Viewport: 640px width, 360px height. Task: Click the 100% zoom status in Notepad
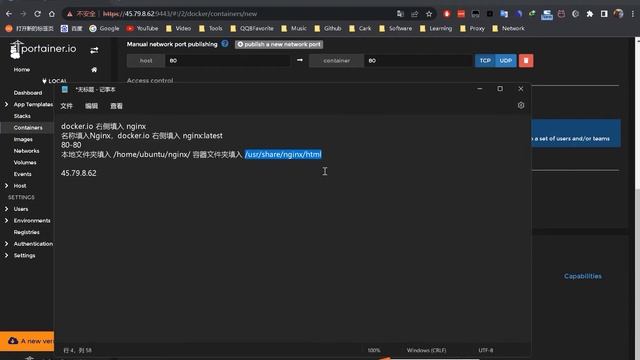point(374,350)
